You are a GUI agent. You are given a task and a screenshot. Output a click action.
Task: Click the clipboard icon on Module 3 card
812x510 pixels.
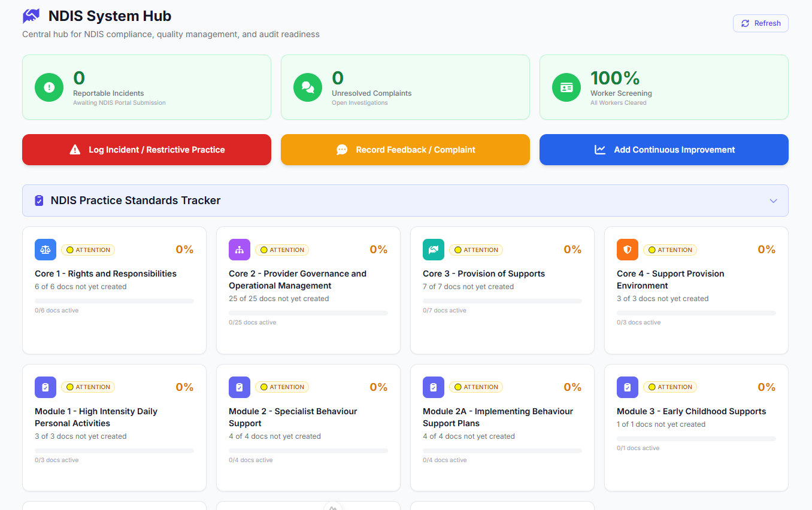point(627,387)
